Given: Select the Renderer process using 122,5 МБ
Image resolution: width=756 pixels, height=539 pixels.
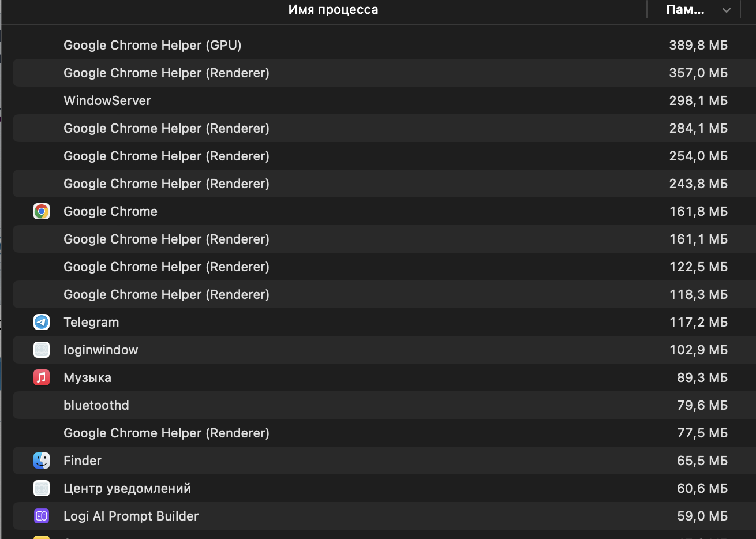Looking at the screenshot, I should tap(384, 267).
